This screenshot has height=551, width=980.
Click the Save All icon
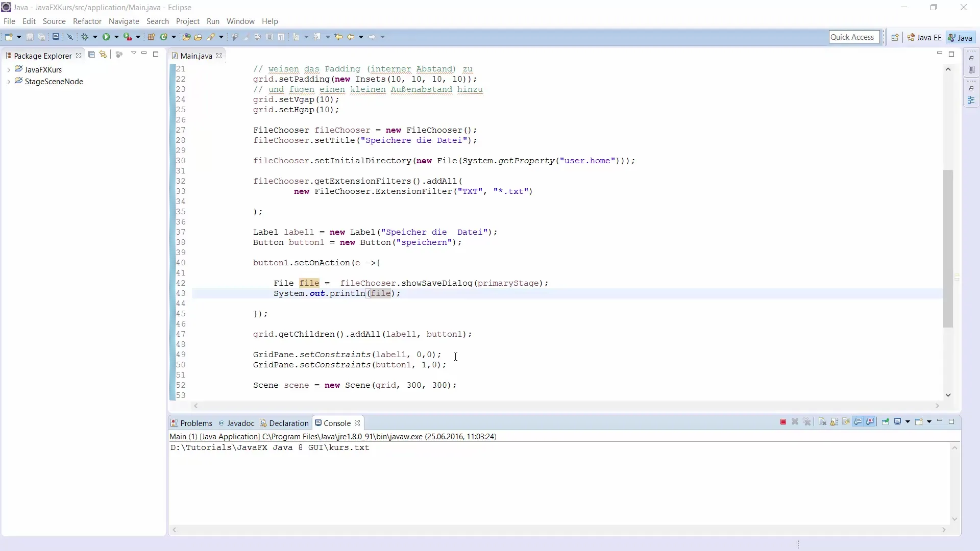pyautogui.click(x=42, y=37)
